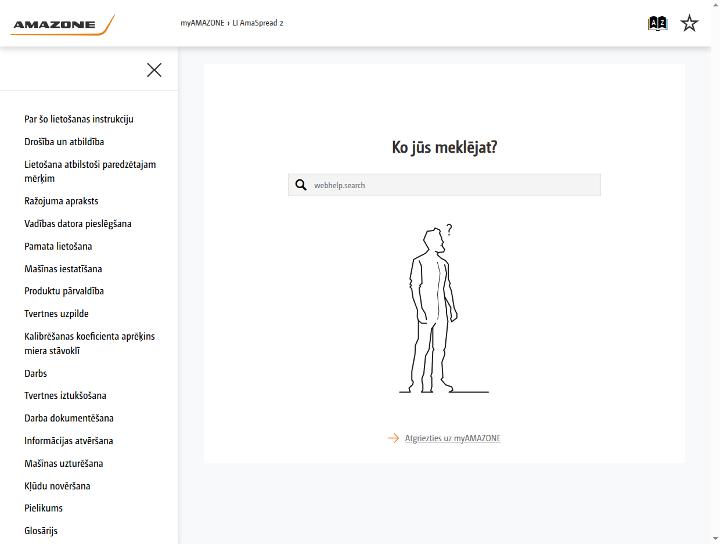The width and height of the screenshot is (720, 544).
Task: Click the myAMAZONE breadcrumb
Action: pyautogui.click(x=202, y=23)
